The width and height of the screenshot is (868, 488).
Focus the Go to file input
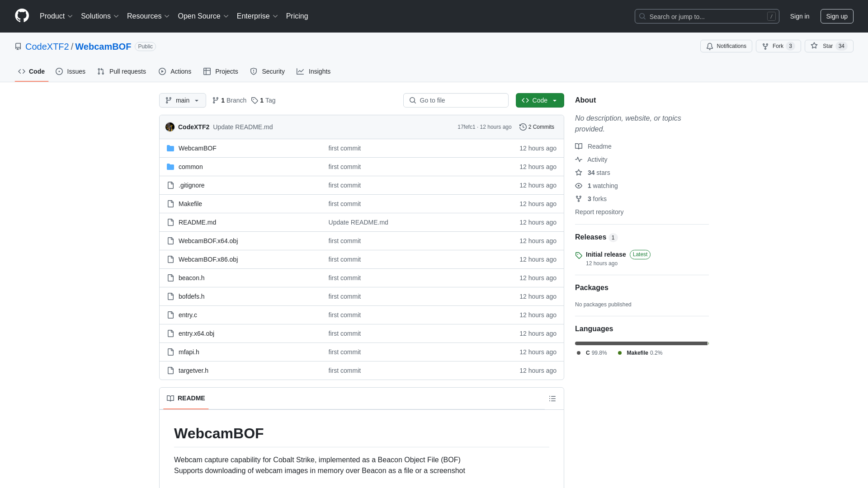point(456,100)
